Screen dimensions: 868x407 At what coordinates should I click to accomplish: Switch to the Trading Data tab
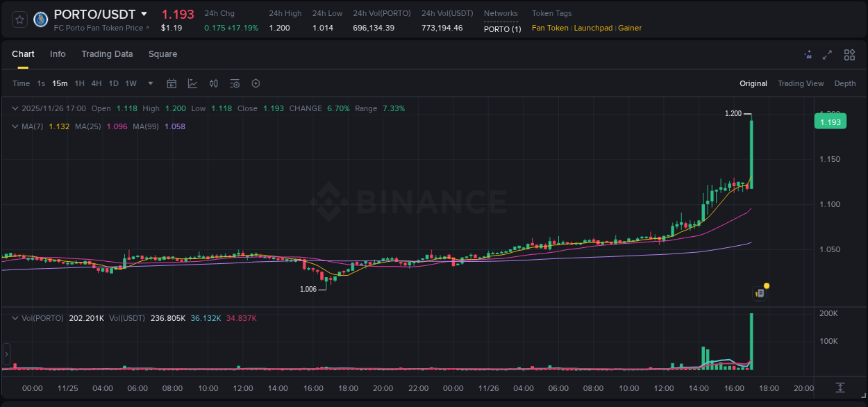(107, 53)
